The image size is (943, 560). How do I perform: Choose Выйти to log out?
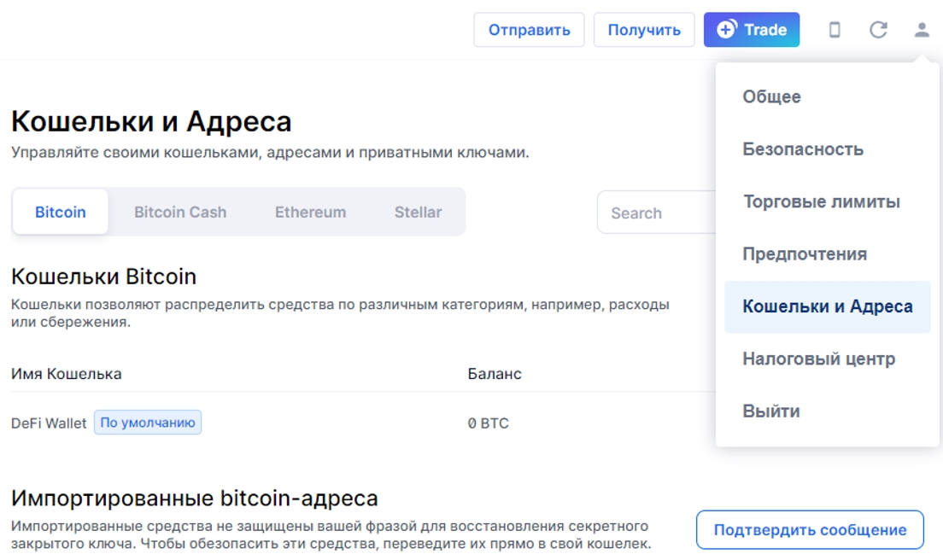(828, 411)
